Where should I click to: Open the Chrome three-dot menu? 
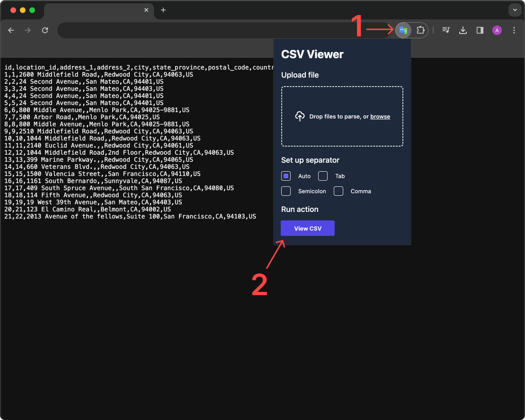tap(514, 30)
